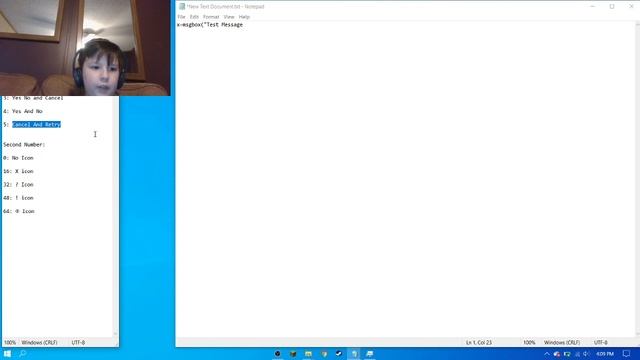
Task: Open the File Explorer taskbar icon
Action: coord(308,353)
